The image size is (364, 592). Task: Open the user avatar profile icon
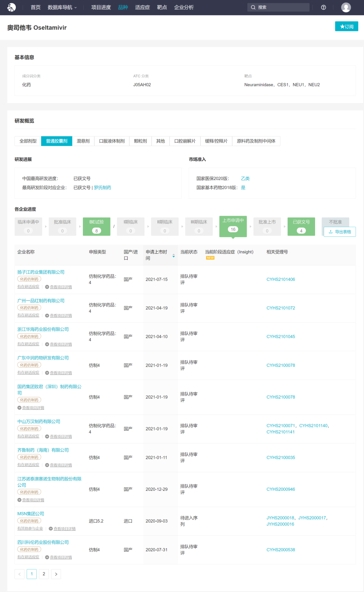point(346,7)
